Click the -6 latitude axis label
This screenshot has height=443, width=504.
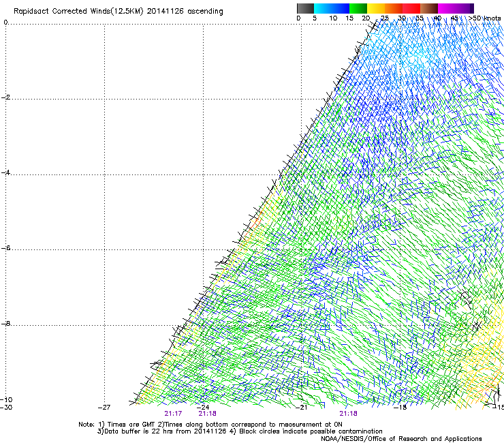[x=5, y=248]
